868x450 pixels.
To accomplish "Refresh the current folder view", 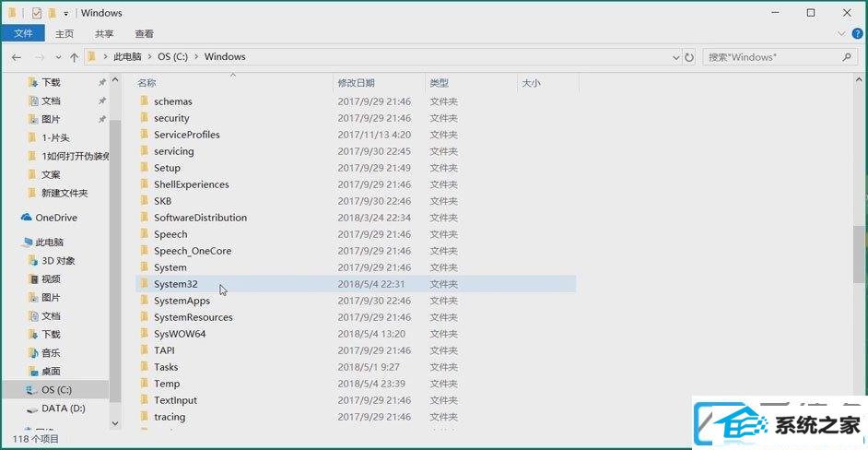I will pyautogui.click(x=689, y=57).
